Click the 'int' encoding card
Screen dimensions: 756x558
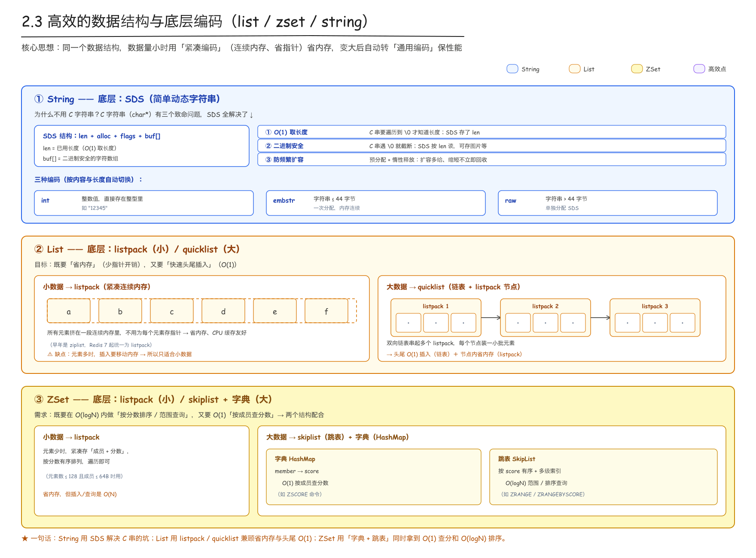[144, 203]
